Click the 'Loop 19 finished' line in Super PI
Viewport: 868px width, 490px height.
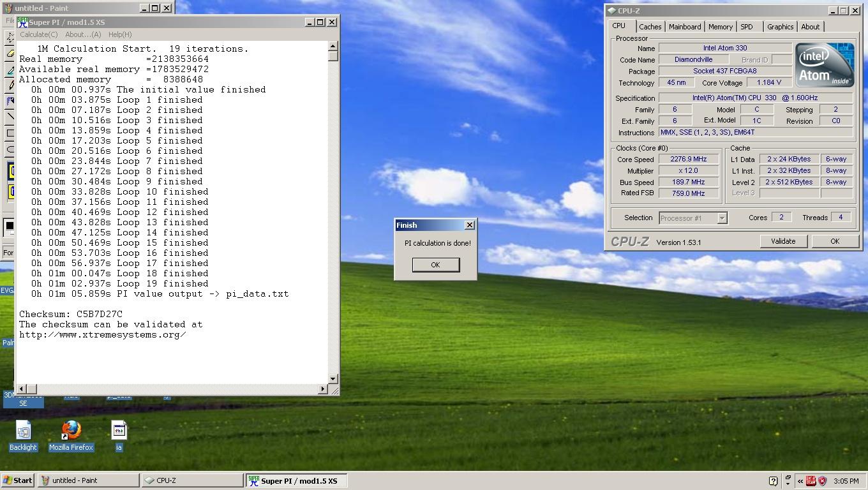click(162, 283)
